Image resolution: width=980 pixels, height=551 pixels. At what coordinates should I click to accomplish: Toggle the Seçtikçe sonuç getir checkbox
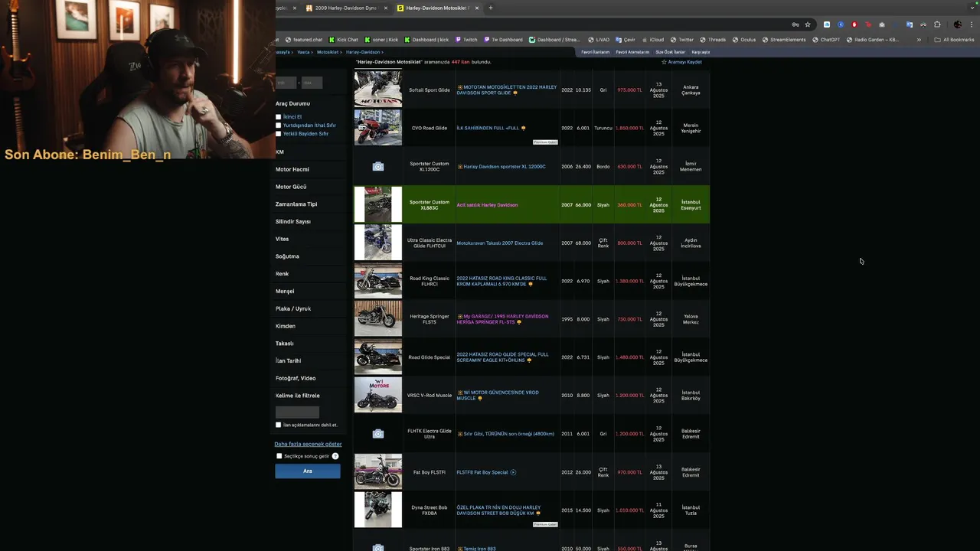click(x=279, y=456)
